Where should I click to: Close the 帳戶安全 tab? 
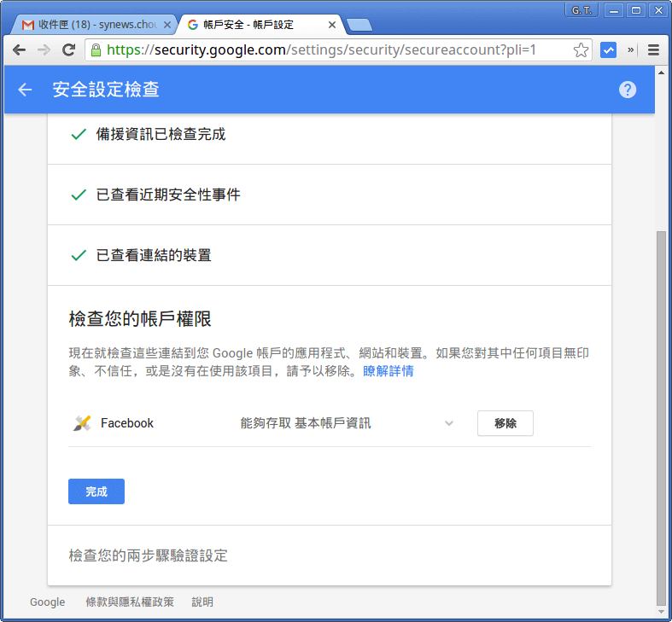pyautogui.click(x=331, y=25)
